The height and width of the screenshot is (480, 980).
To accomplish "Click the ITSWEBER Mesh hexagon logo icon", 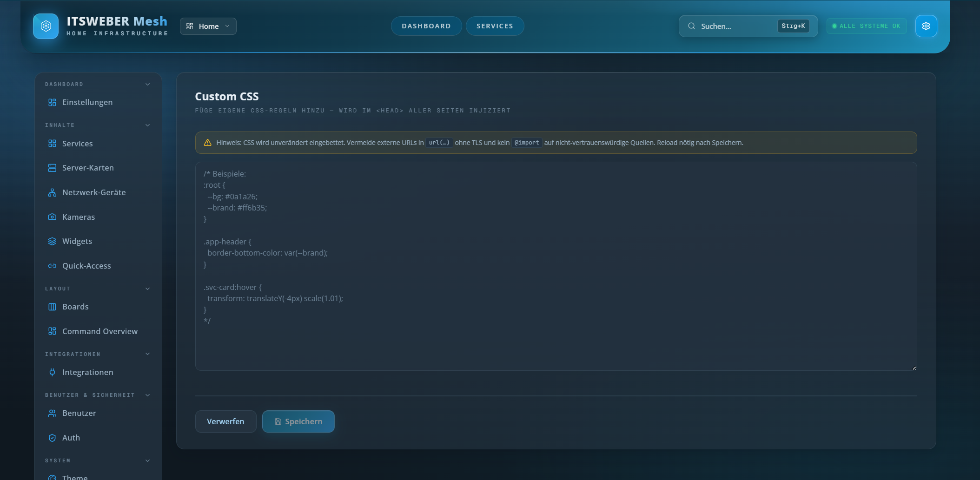I will tap(46, 26).
